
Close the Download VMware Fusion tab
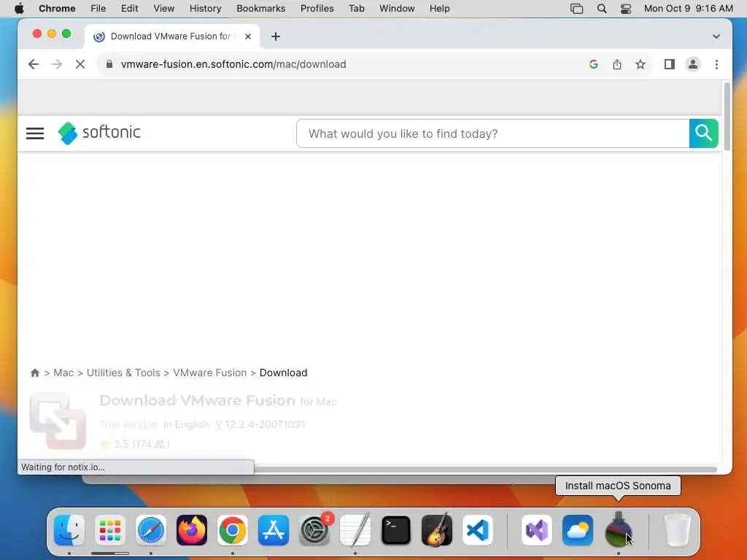[248, 36]
